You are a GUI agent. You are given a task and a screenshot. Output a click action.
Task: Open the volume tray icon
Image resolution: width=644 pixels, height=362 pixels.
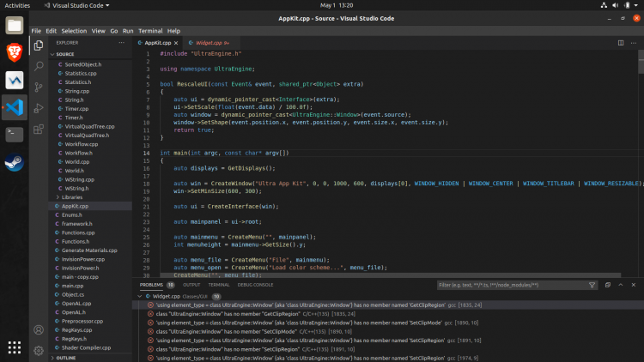(x=615, y=5)
